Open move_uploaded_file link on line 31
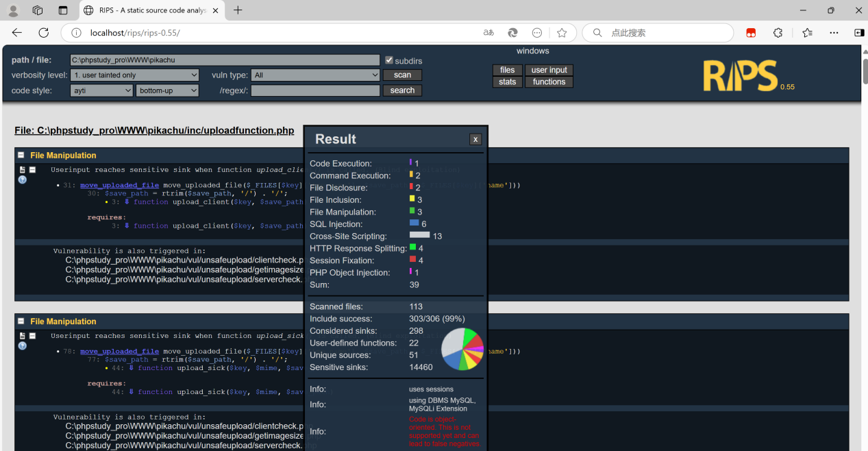 tap(119, 185)
